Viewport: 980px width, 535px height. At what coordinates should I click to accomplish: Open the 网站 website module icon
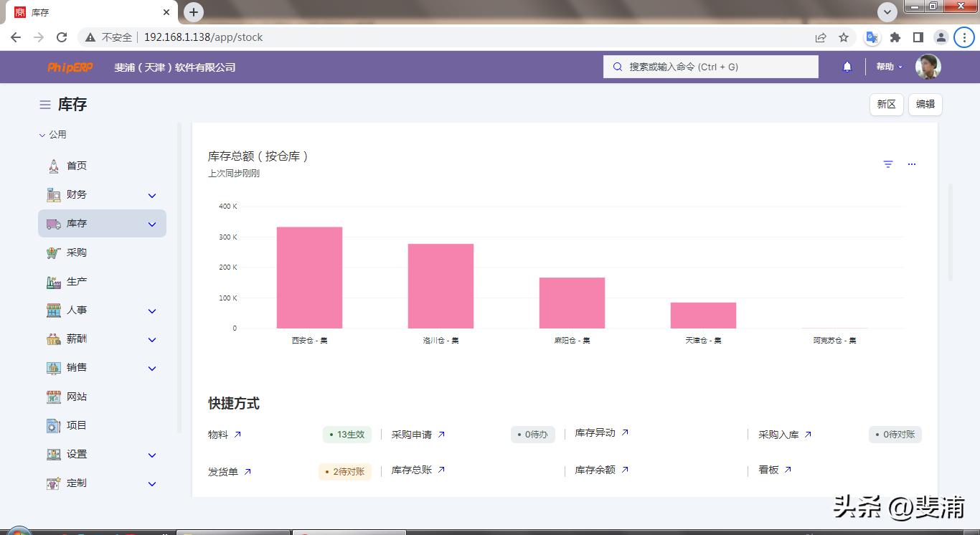coord(54,397)
